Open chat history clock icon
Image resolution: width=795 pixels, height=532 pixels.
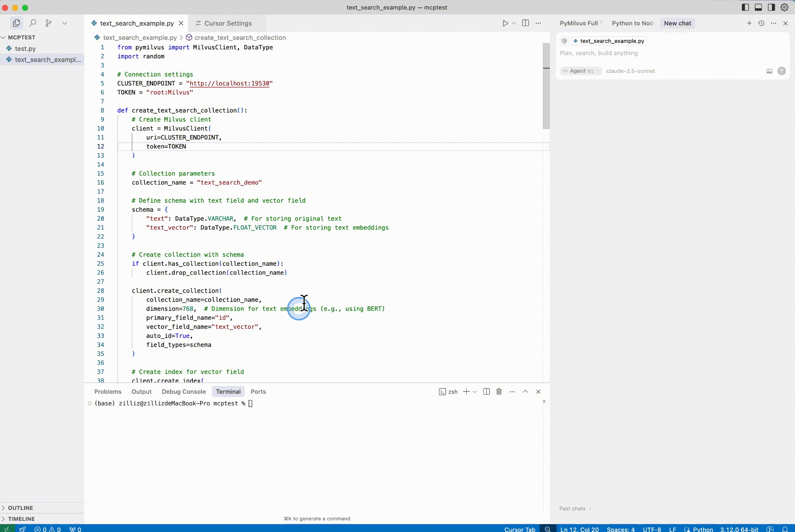click(761, 23)
